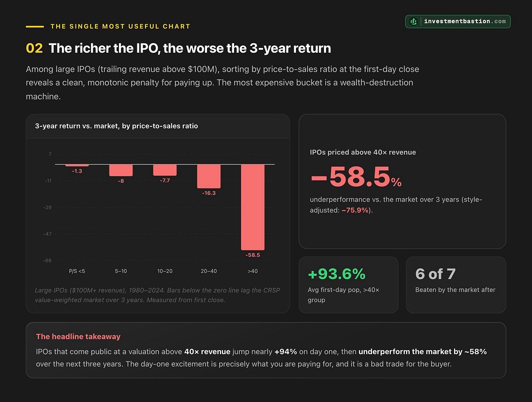
Task: Click the large −58.5% figure
Action: pos(356,177)
